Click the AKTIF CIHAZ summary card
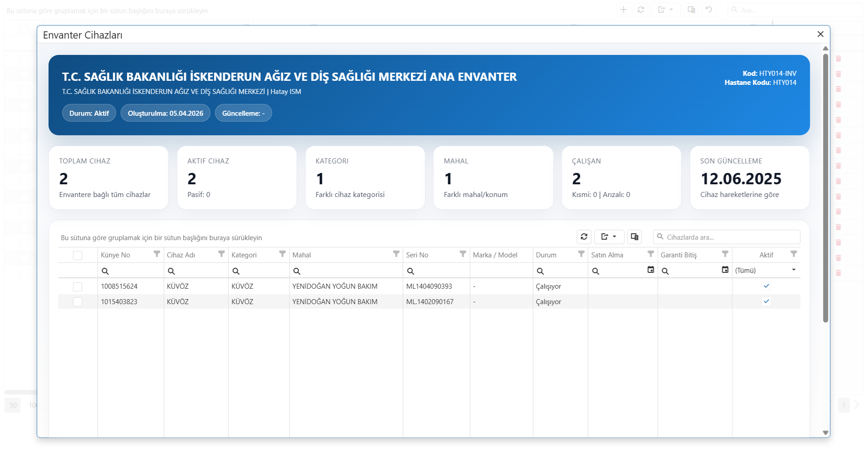Screen dimensions: 868x463 coord(237,177)
